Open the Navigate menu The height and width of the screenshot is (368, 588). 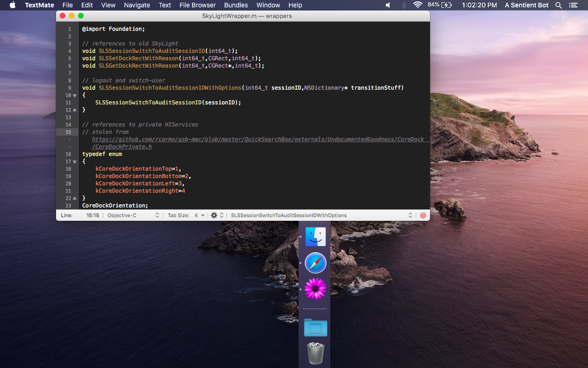point(137,5)
